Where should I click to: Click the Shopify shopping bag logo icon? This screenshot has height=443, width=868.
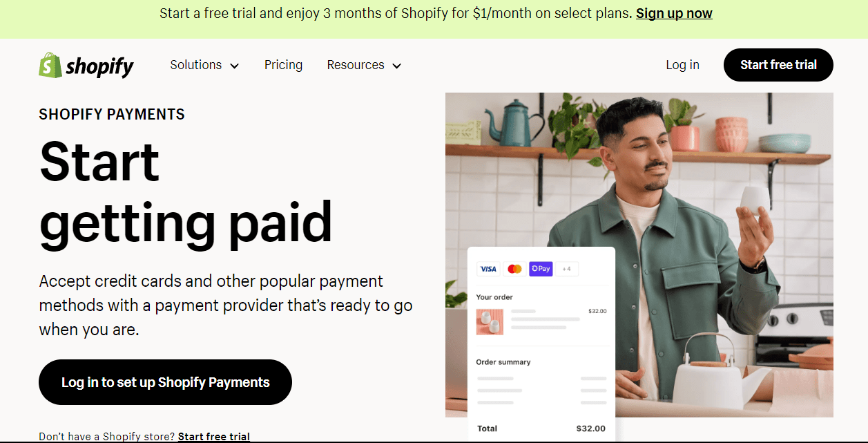[x=50, y=65]
